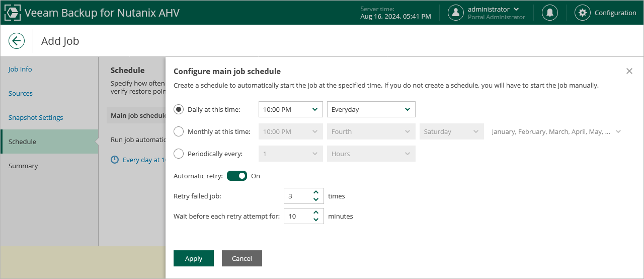Screen dimensions: 644x279
Task: Click the Cancel button
Action: [x=242, y=258]
